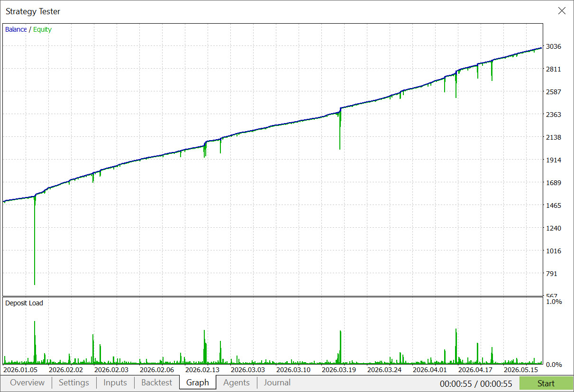This screenshot has width=574, height=392.
Task: Click the 2363 axis value
Action: tap(554, 115)
